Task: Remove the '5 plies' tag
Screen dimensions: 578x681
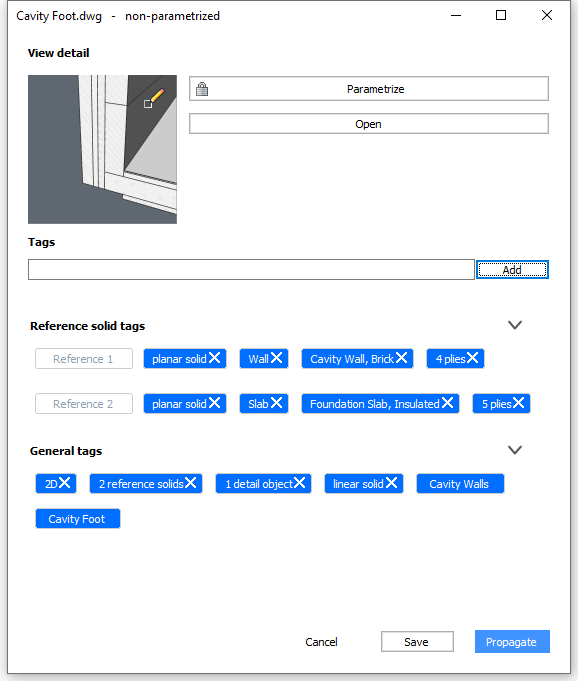Action: [519, 403]
